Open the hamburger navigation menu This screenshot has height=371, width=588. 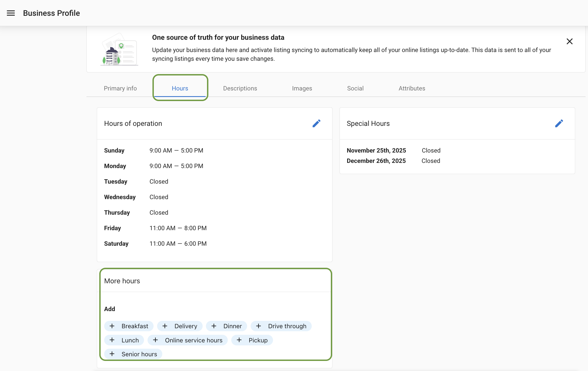[x=11, y=13]
